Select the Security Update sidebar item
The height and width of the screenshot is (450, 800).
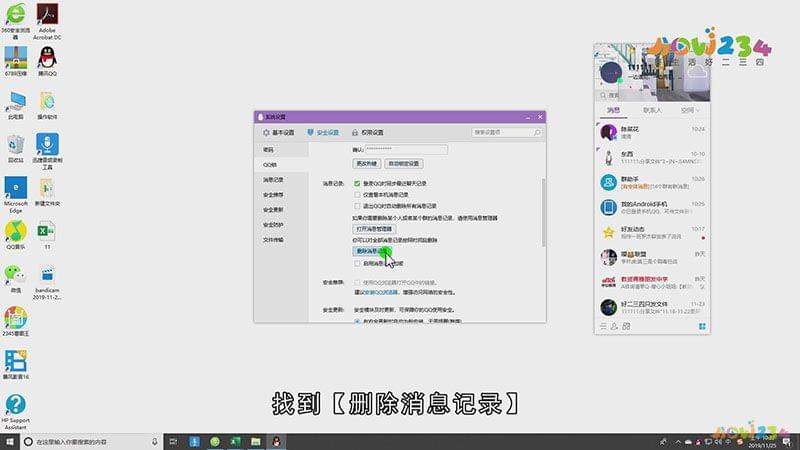tap(281, 210)
